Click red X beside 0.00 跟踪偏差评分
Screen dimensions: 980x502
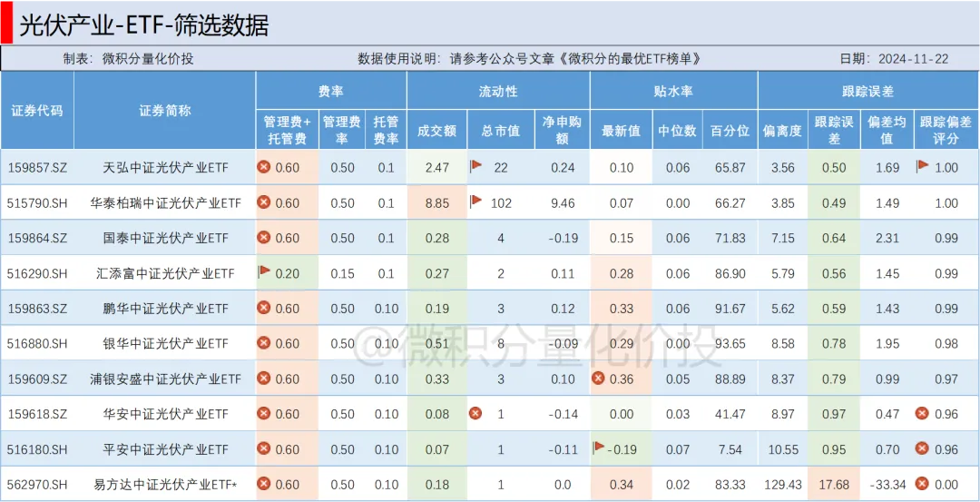click(922, 484)
